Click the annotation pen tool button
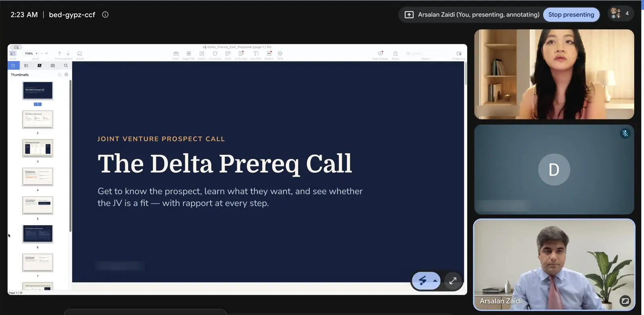 pyautogui.click(x=422, y=281)
